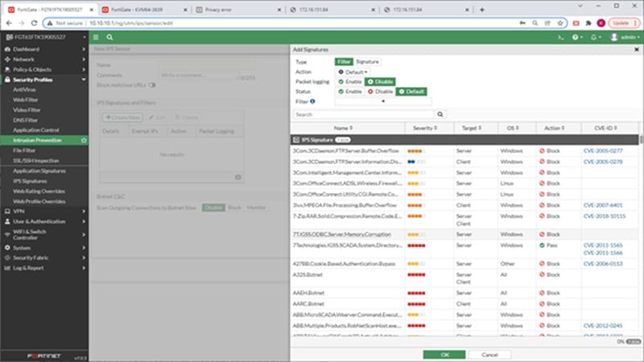This screenshot has width=644, height=362.
Task: Sort by Action column
Action: click(555, 128)
